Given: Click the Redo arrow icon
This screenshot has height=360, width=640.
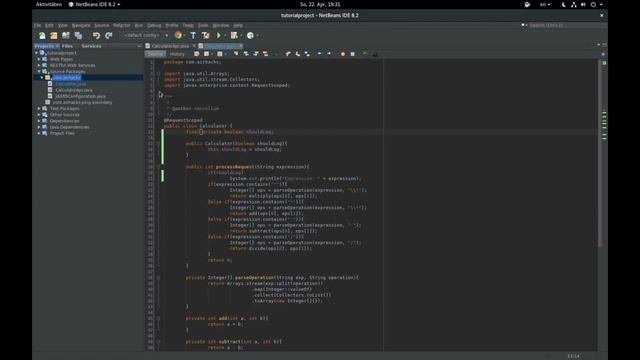Looking at the screenshot, I should (109, 36).
